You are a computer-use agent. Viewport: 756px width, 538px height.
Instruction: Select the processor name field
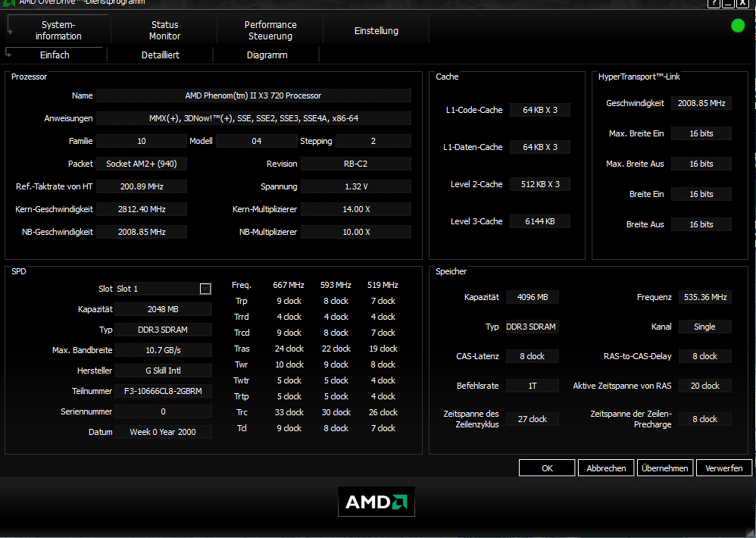pos(253,95)
